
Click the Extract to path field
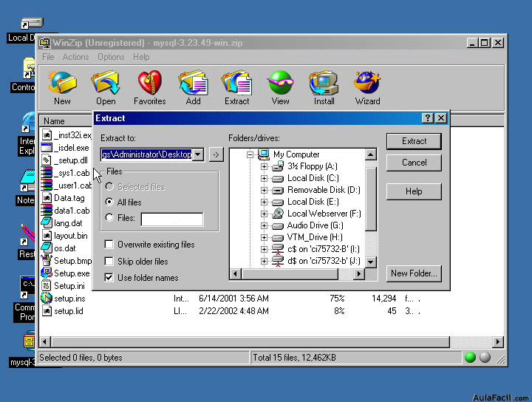[146, 154]
